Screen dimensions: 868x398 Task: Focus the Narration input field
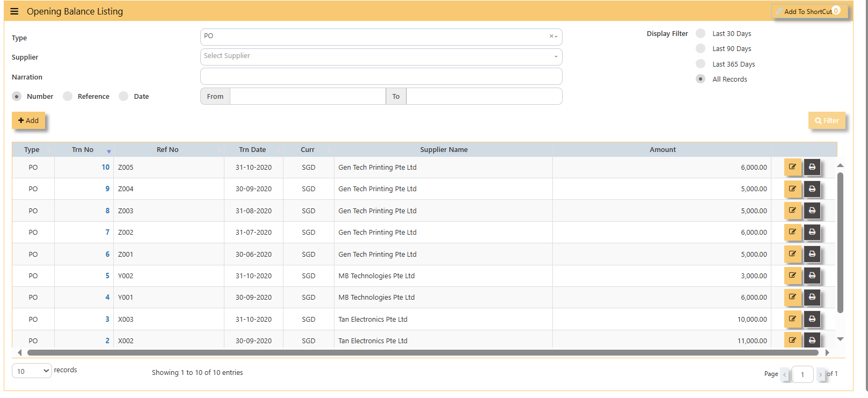click(381, 76)
